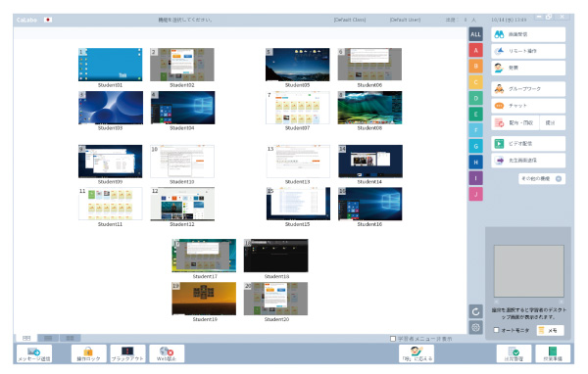Switch to the second layout view tab

pyautogui.click(x=48, y=338)
